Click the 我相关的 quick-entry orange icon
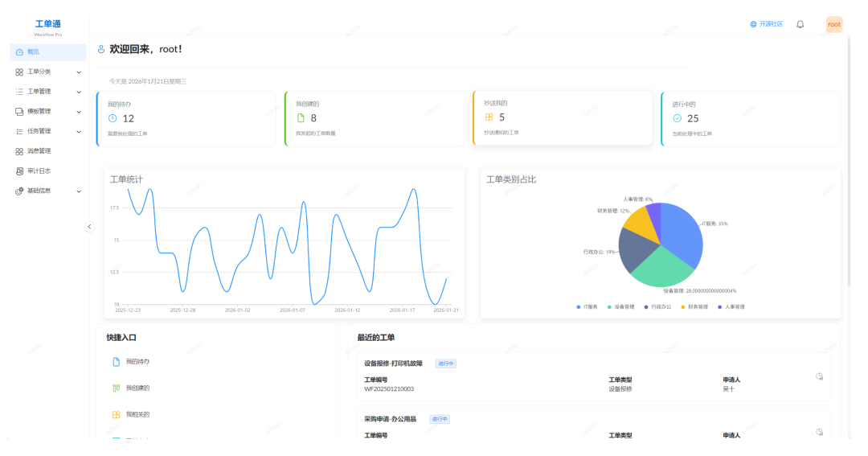Image resolution: width=868 pixels, height=456 pixels. [x=117, y=414]
